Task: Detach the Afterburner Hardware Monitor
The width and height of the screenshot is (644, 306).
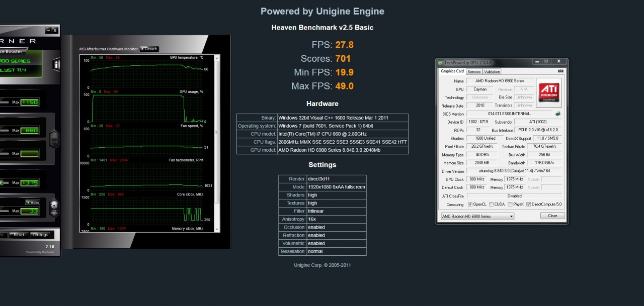Action: coord(149,49)
